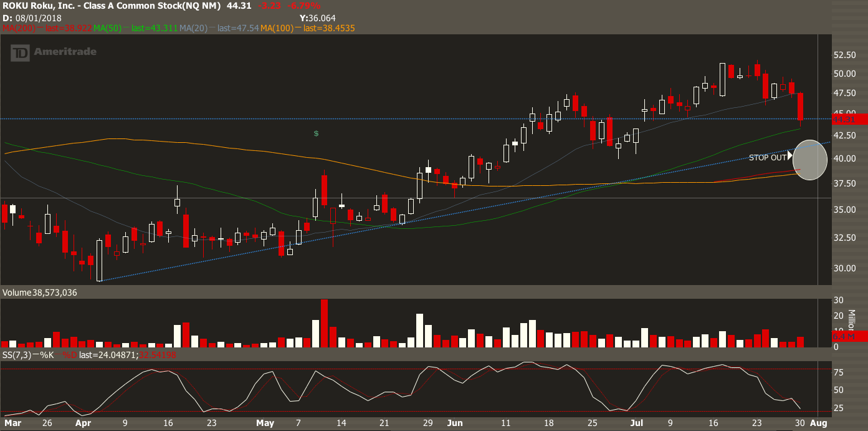
Task: Click the May label on date axis
Action: pyautogui.click(x=265, y=423)
